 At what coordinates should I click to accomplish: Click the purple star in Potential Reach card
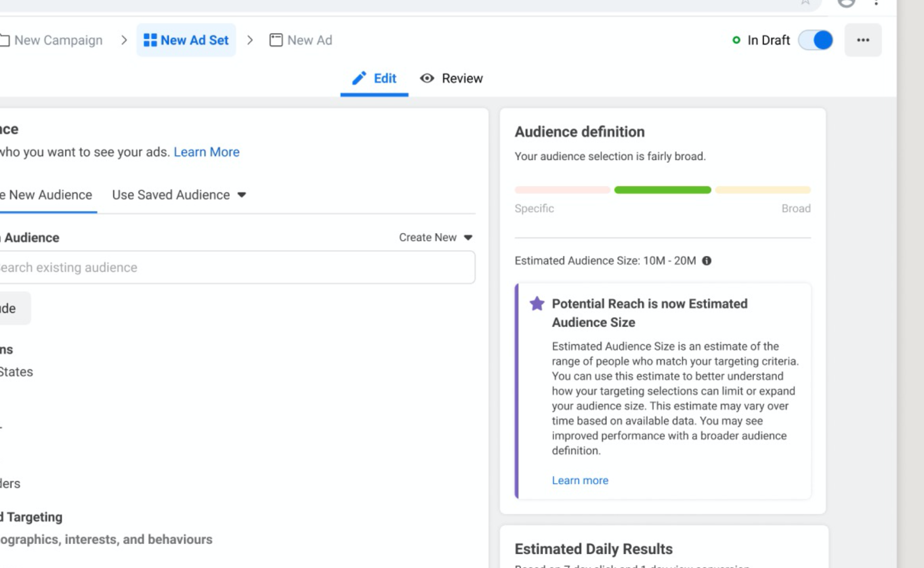[537, 303]
